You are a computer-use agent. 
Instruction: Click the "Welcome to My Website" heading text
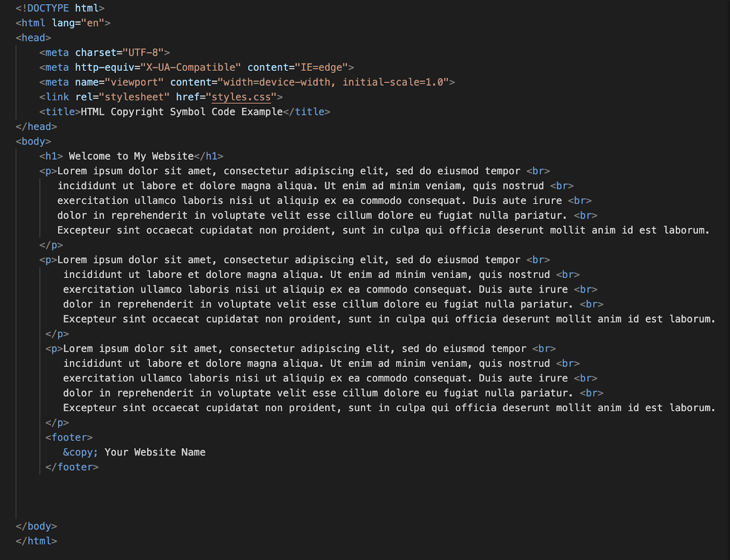tap(131, 156)
